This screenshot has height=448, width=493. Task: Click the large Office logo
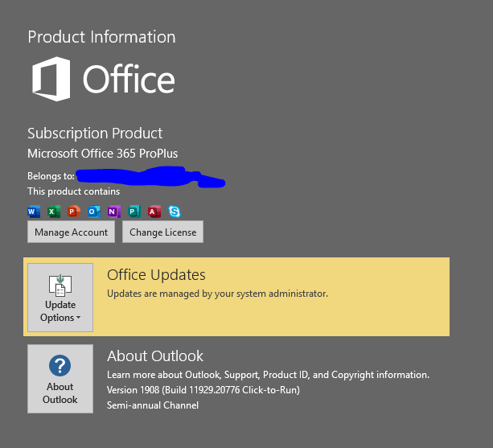pos(104,79)
